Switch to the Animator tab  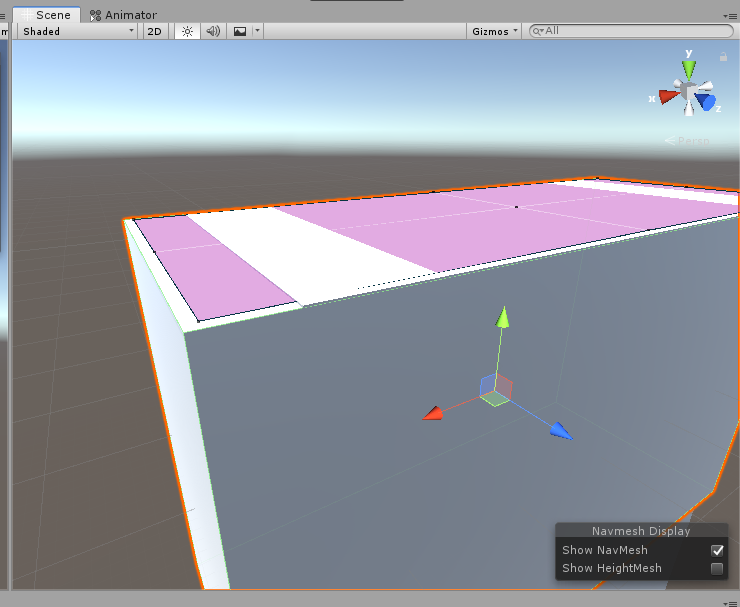[x=123, y=15]
